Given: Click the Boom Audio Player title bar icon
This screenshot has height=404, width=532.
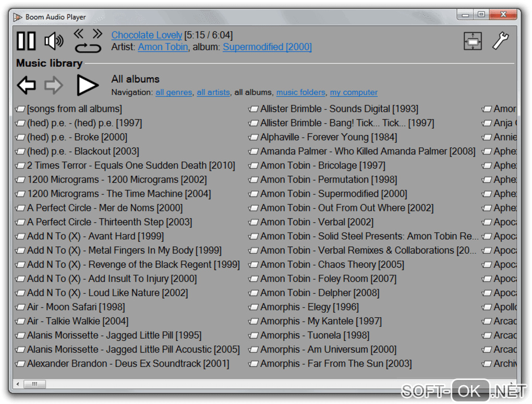Looking at the screenshot, I should pos(18,17).
